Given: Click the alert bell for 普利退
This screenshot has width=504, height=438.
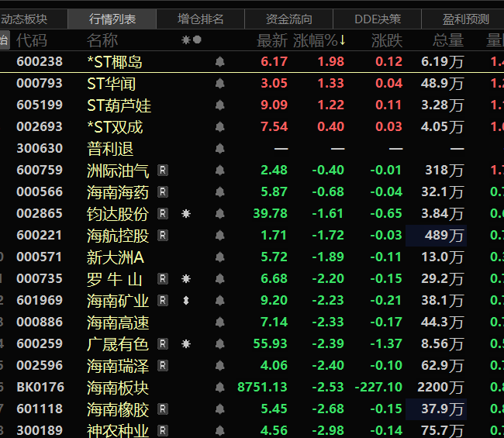Looking at the screenshot, I should (220, 149).
